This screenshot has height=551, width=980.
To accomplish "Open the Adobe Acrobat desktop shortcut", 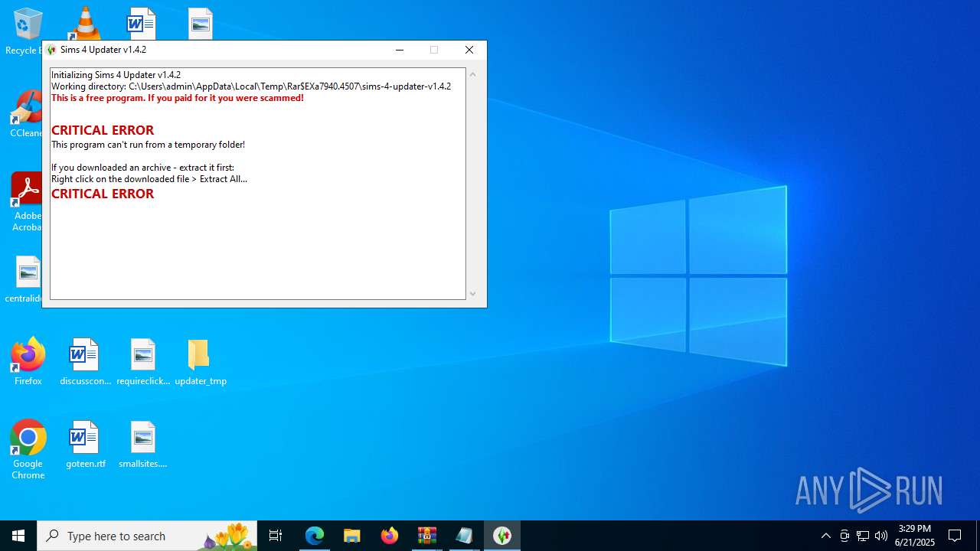I will [x=28, y=202].
